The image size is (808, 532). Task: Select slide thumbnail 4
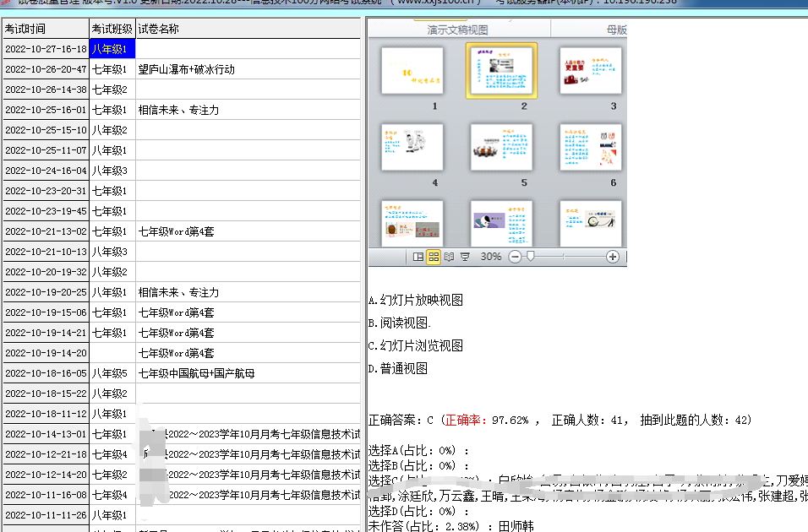tap(412, 147)
